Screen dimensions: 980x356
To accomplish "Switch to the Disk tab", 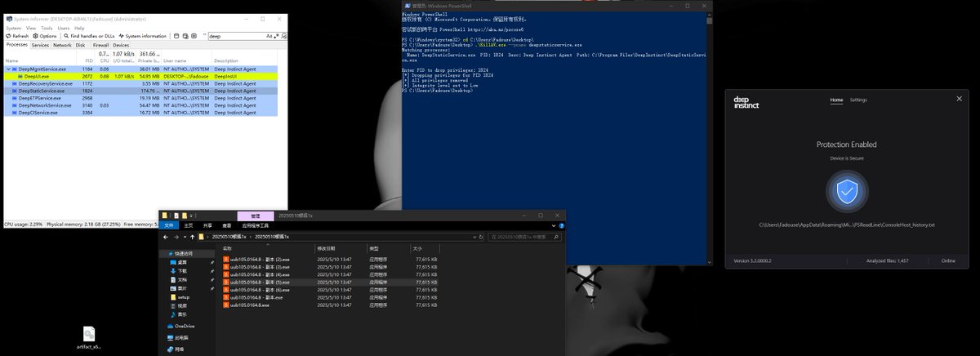I will click(80, 45).
